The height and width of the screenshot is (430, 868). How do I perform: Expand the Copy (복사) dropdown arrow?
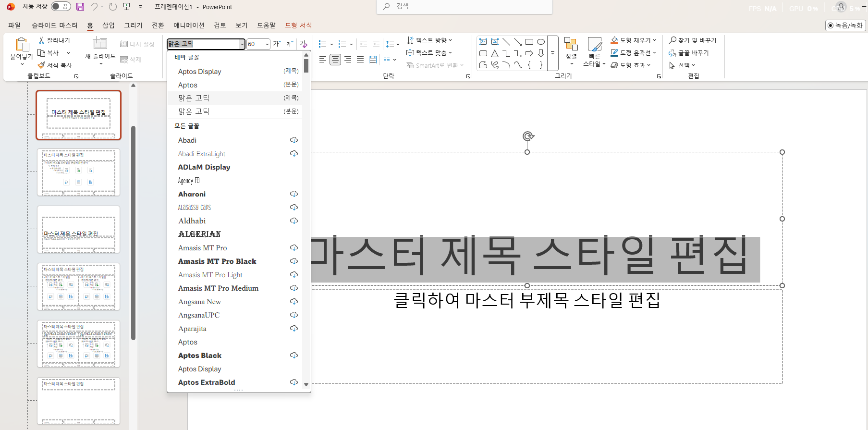pyautogui.click(x=68, y=53)
